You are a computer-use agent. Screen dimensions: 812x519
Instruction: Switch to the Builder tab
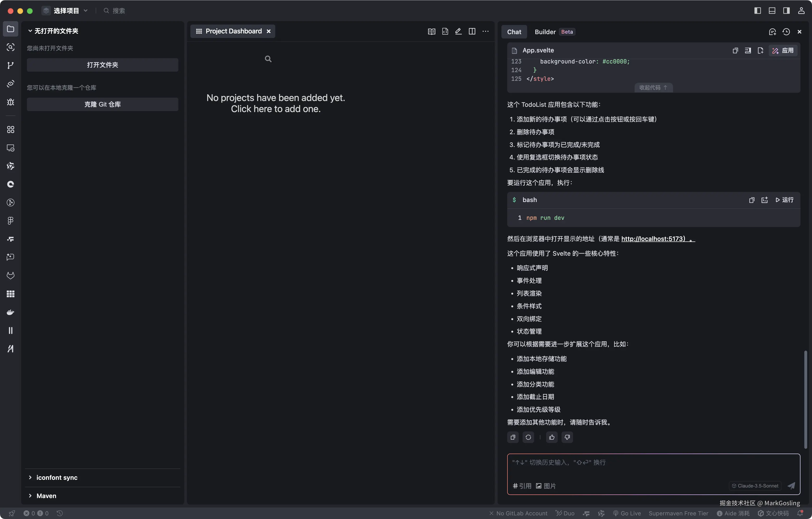(545, 32)
